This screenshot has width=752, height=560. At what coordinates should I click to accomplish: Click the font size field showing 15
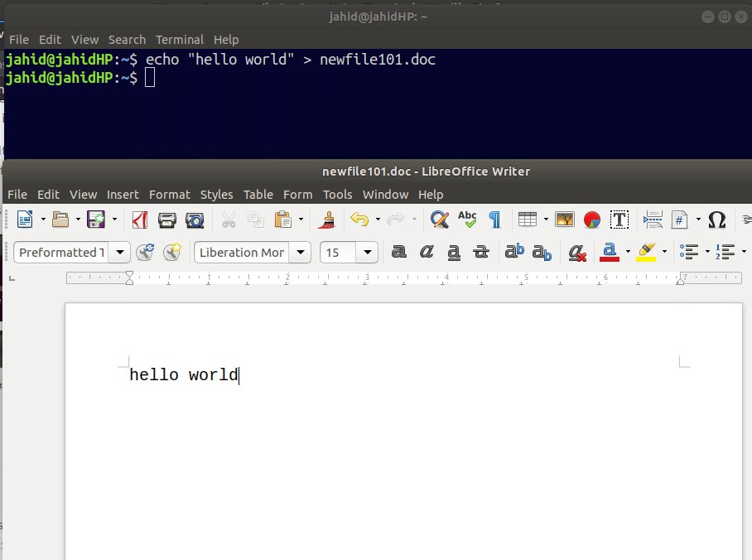tap(338, 252)
